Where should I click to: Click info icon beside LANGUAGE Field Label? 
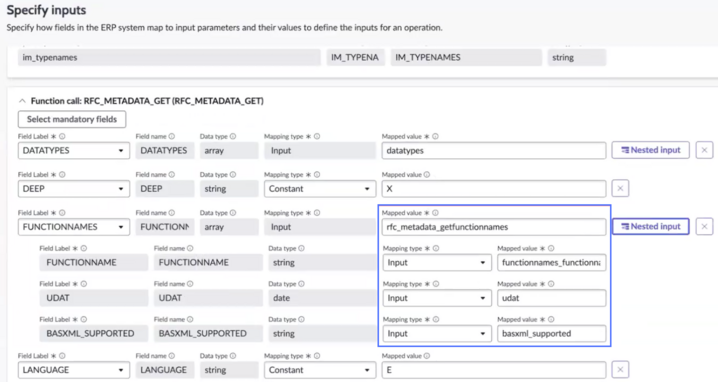(62, 356)
